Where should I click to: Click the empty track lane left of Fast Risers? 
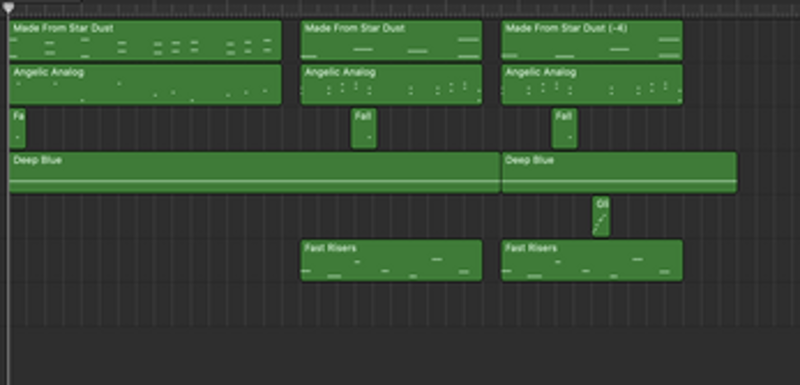[153, 261]
